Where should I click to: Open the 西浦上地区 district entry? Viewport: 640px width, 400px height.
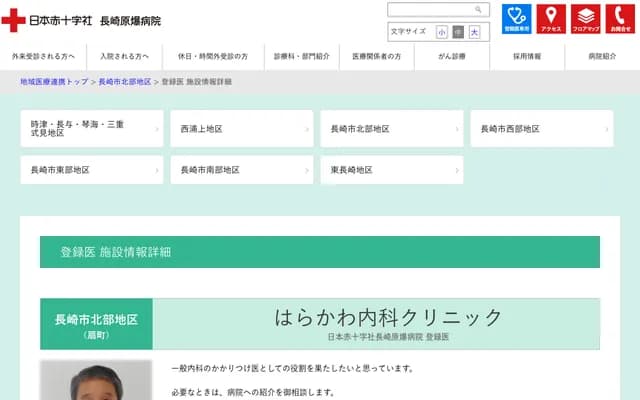pos(241,129)
